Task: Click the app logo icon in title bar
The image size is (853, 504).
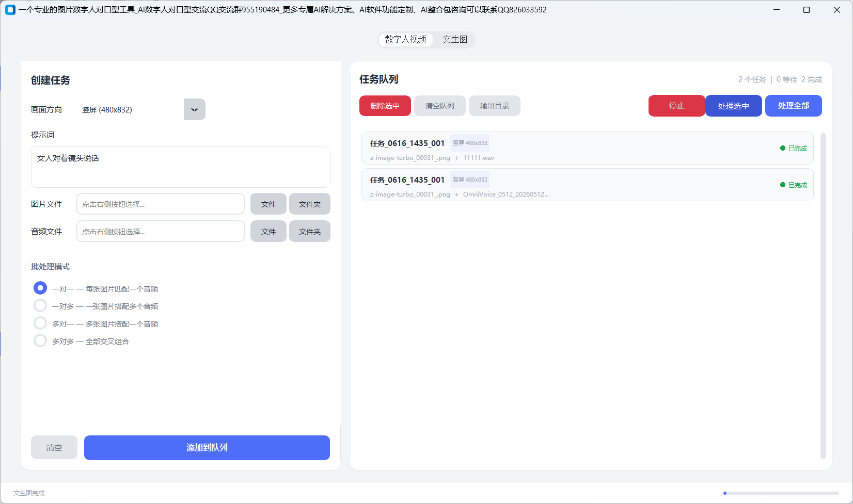Action: [10, 10]
